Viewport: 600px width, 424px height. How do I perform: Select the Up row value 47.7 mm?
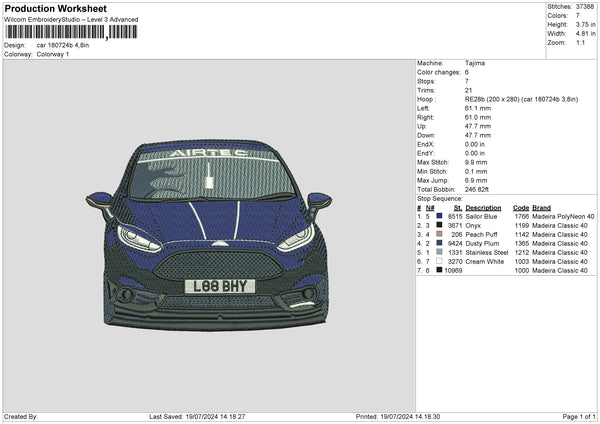[478, 126]
